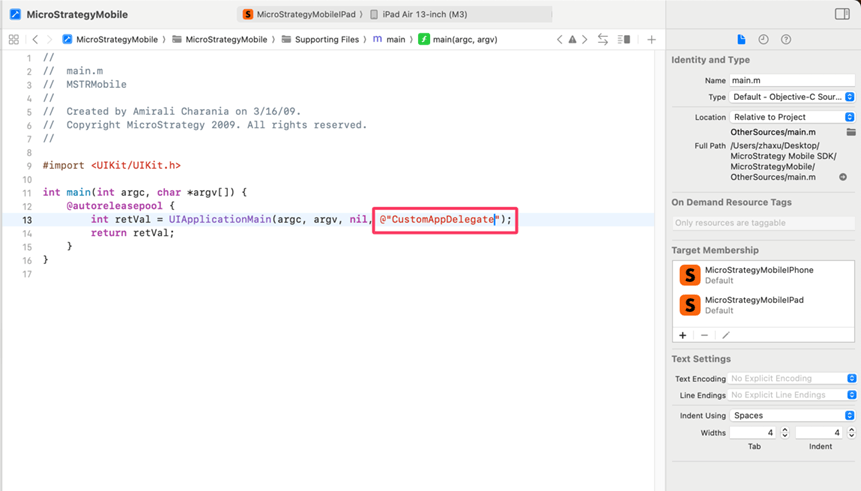Add a new editor pane
861x491 pixels.
[x=651, y=40]
